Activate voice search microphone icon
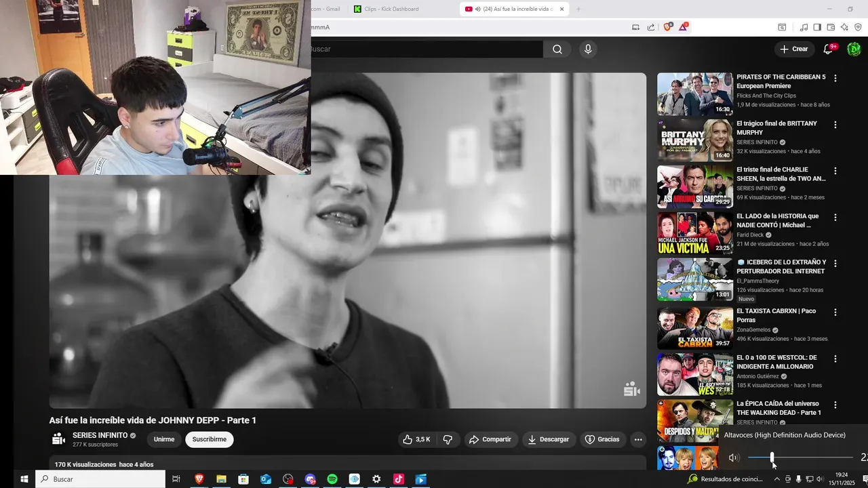This screenshot has width=868, height=488. tap(588, 49)
